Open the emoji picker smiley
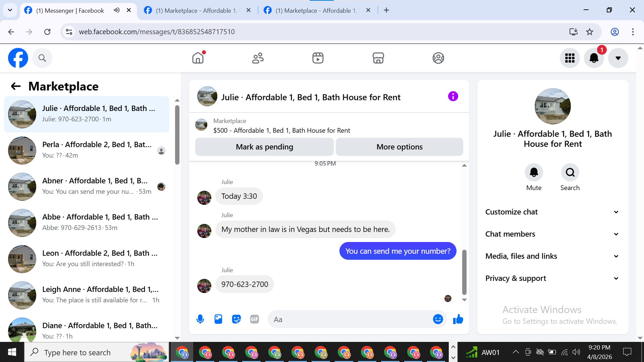 pyautogui.click(x=438, y=319)
